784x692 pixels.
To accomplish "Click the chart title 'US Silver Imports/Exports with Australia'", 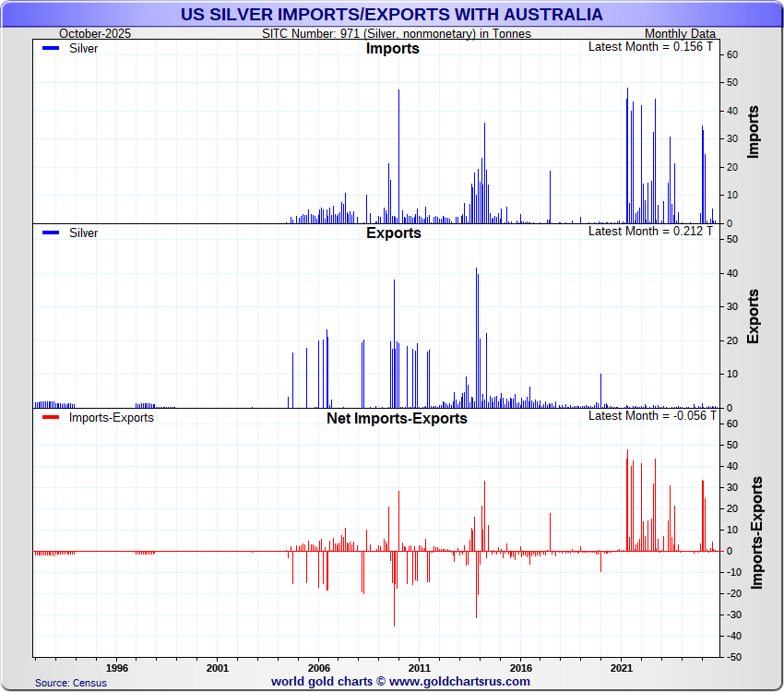I will coord(392,15).
